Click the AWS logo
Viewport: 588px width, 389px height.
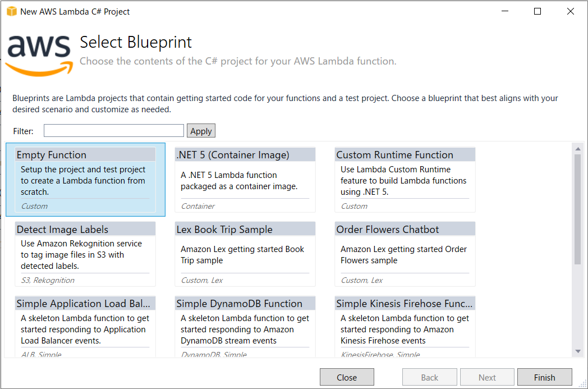[39, 55]
